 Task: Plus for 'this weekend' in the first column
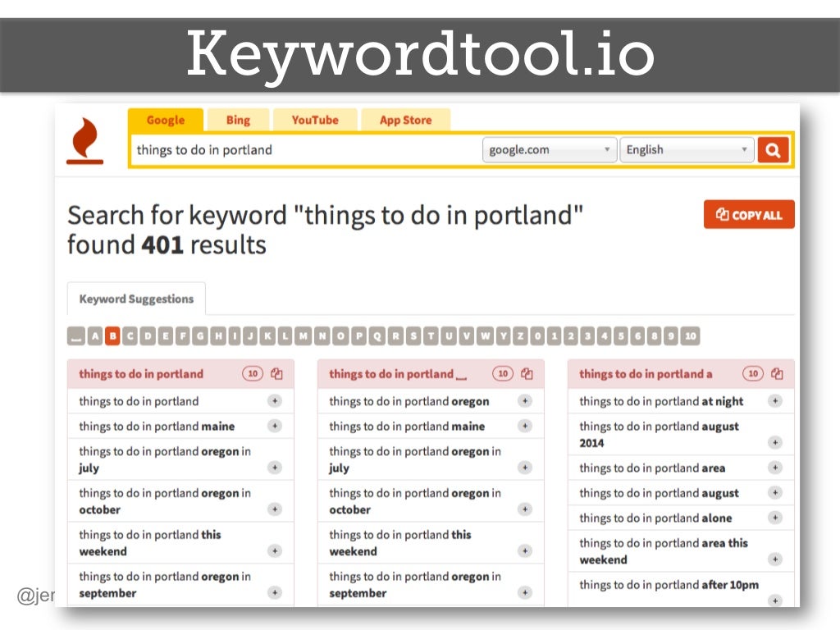pos(275,550)
